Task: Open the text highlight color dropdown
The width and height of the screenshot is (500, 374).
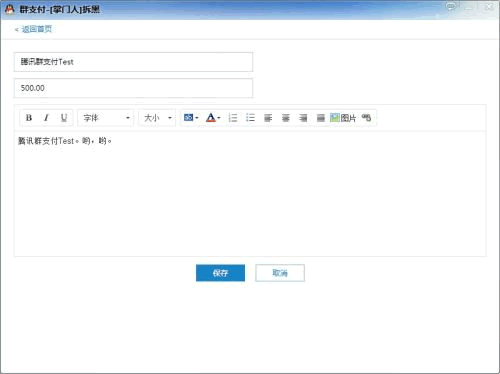Action: click(191, 118)
